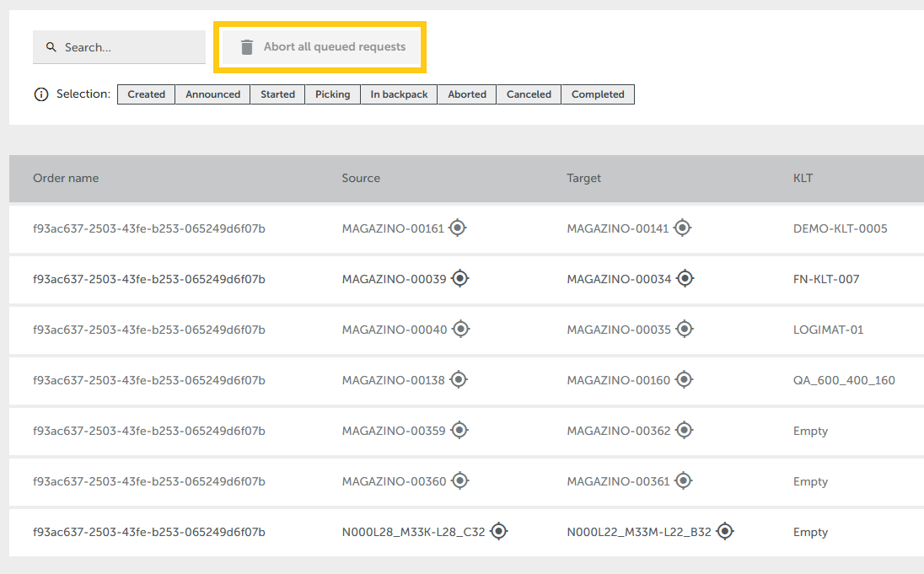Click the order name in the MAGAZINO-00161 row
924x574 pixels.
tap(149, 228)
